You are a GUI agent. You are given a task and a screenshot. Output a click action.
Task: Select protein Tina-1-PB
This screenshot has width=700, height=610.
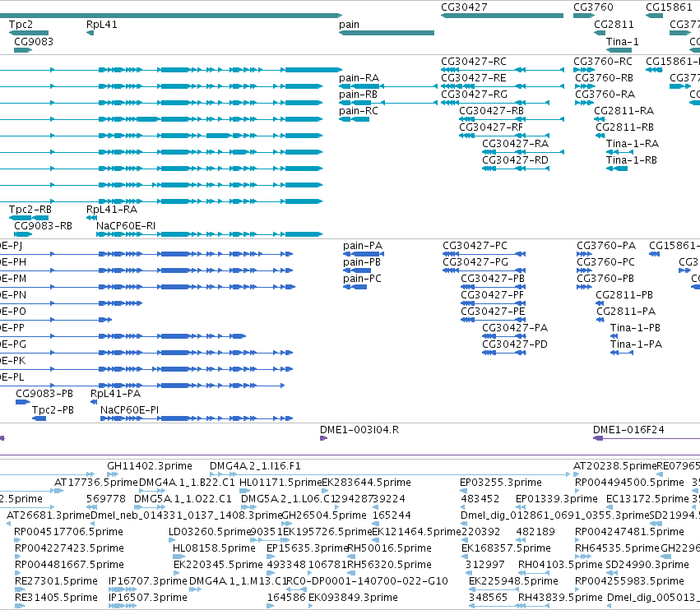[635, 328]
